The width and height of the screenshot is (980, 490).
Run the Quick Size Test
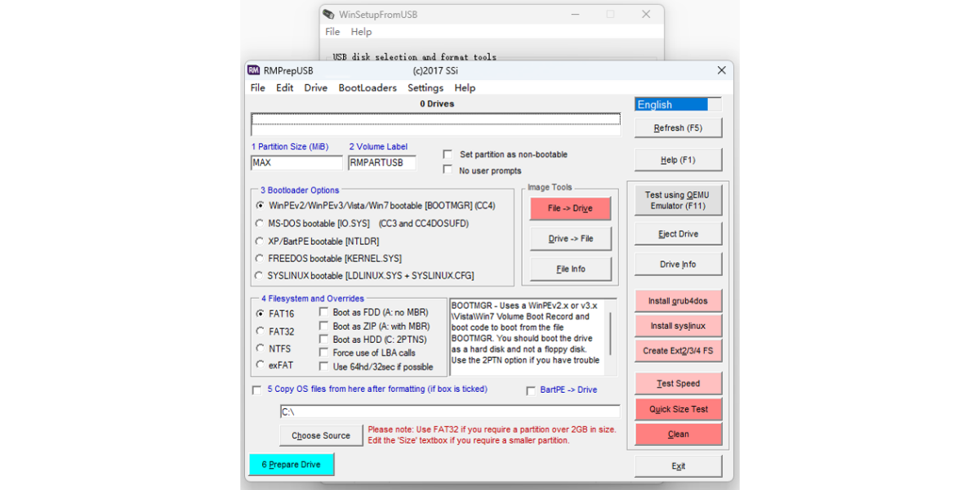click(x=678, y=408)
